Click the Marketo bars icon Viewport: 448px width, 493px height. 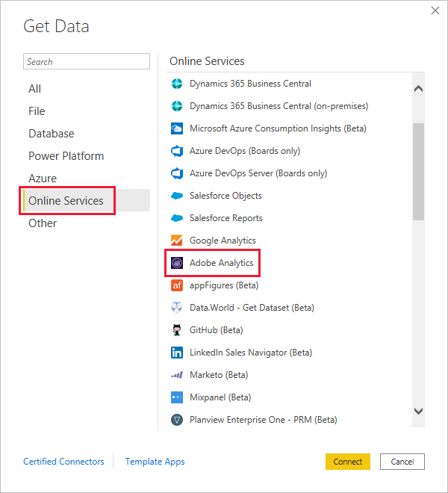click(x=177, y=375)
